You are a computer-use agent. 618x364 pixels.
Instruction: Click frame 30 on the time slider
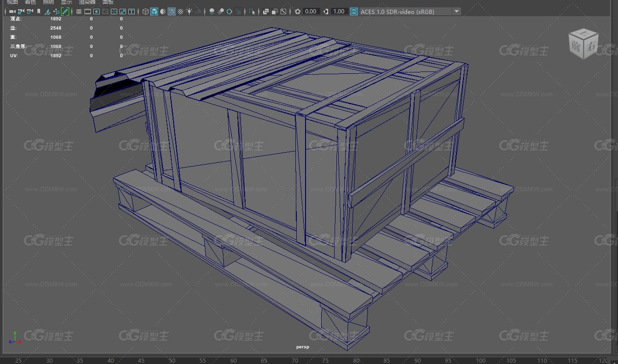49,361
